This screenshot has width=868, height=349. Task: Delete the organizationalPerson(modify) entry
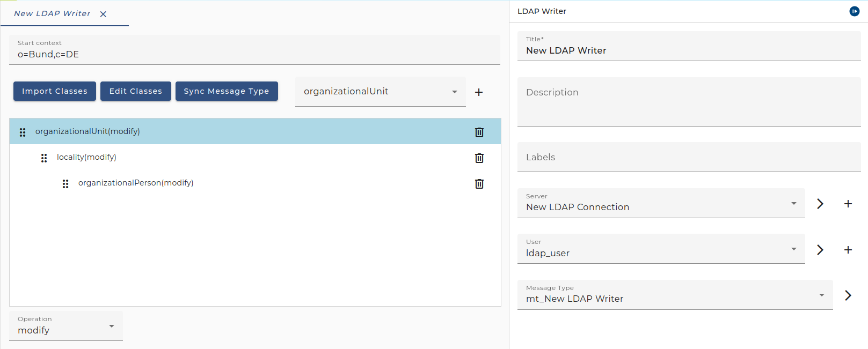tap(479, 183)
